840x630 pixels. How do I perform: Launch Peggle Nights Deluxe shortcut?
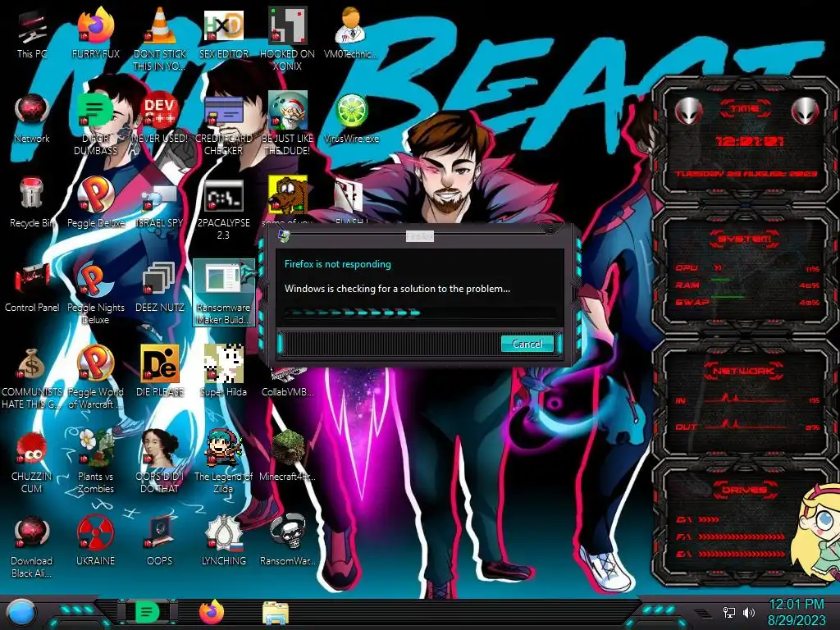tap(96, 294)
